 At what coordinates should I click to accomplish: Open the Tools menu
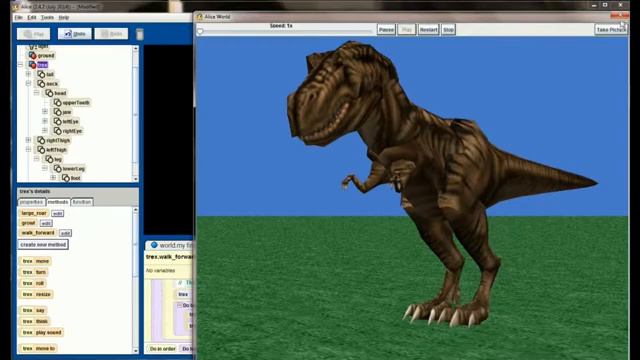(x=47, y=18)
